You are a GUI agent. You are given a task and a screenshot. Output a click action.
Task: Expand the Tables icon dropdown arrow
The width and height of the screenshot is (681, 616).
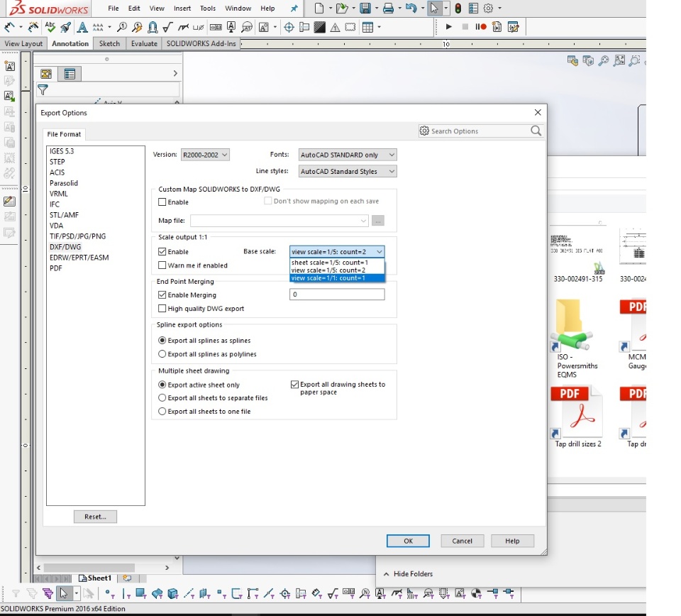click(x=380, y=28)
